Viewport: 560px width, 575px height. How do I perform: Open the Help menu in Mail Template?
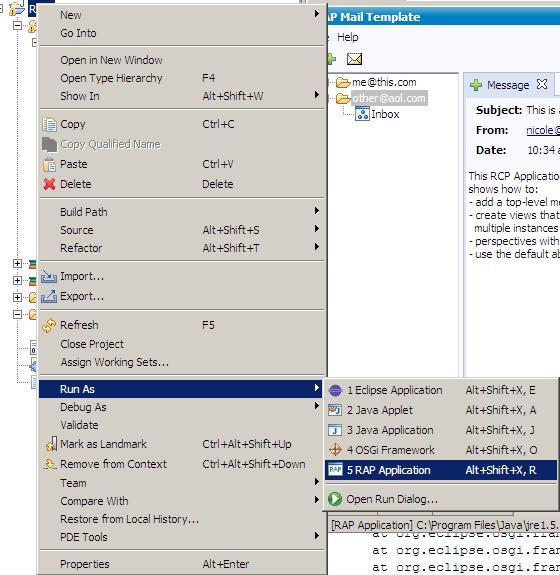348,37
